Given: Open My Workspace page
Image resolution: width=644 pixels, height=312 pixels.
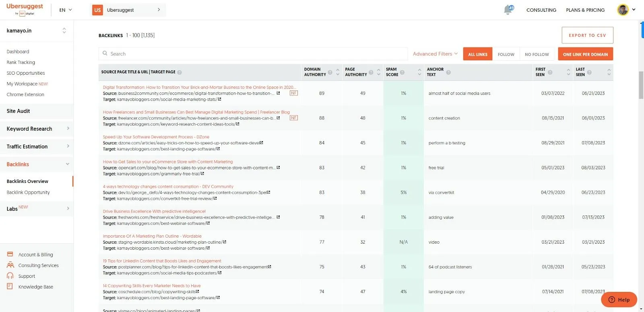Looking at the screenshot, I should click(x=27, y=84).
